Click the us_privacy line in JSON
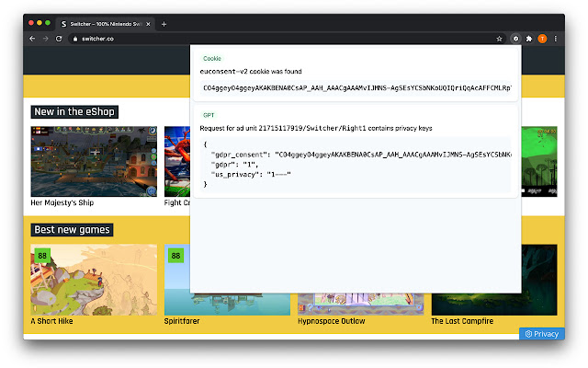Screen dimensions: 588x368 pos(251,174)
